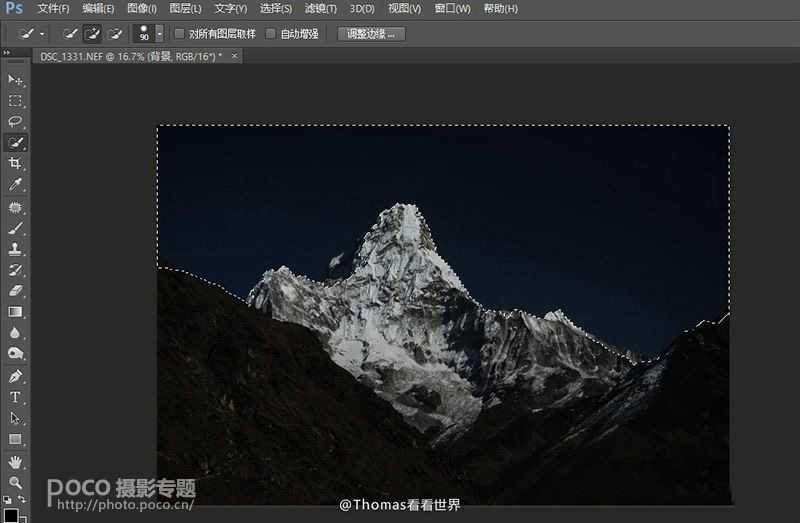Select the Eraser tool
Viewport: 800px width, 523px height.
[15, 291]
